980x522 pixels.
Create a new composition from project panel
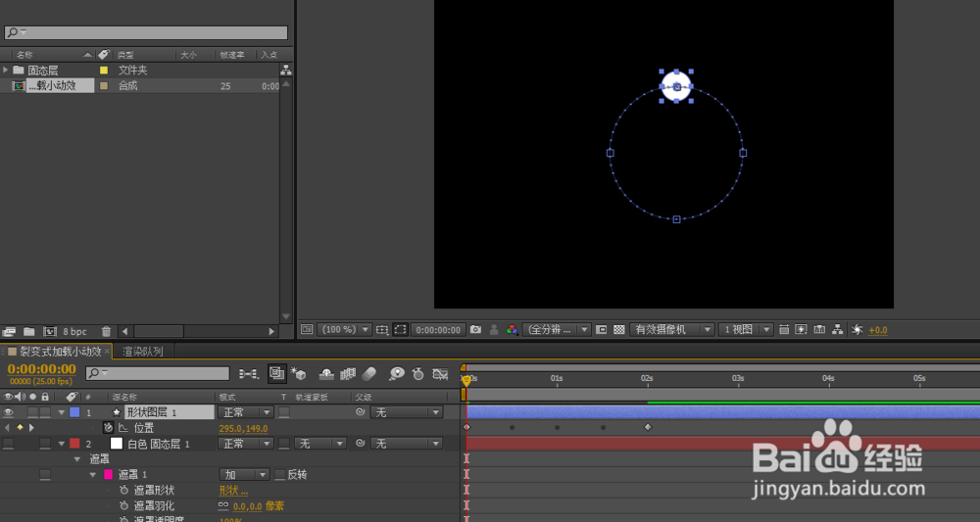click(49, 331)
